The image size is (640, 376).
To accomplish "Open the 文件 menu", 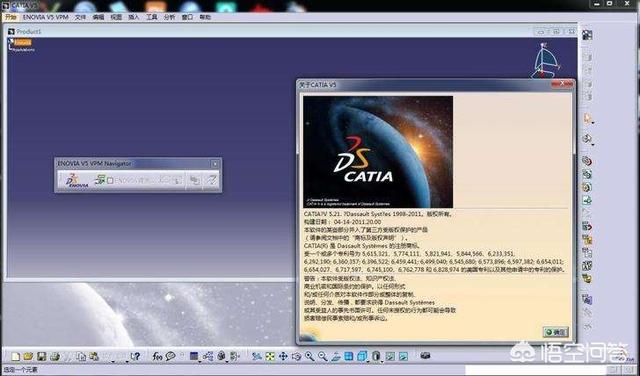I will [x=80, y=17].
